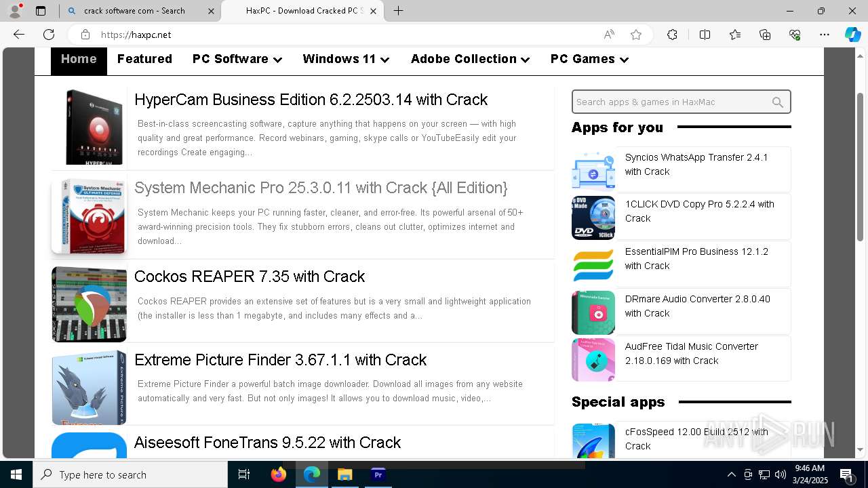Close the HaxPC tab
Image resolution: width=868 pixels, height=488 pixels.
click(x=373, y=11)
